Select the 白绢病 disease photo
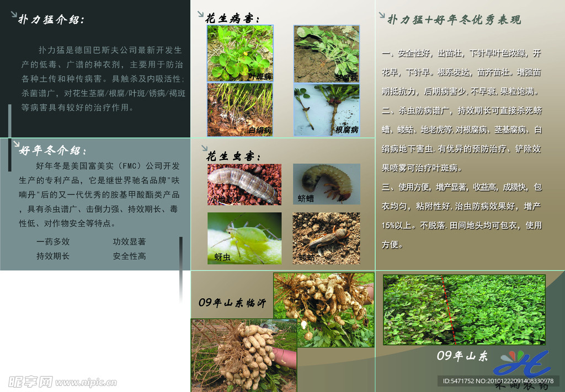 pos(240,109)
